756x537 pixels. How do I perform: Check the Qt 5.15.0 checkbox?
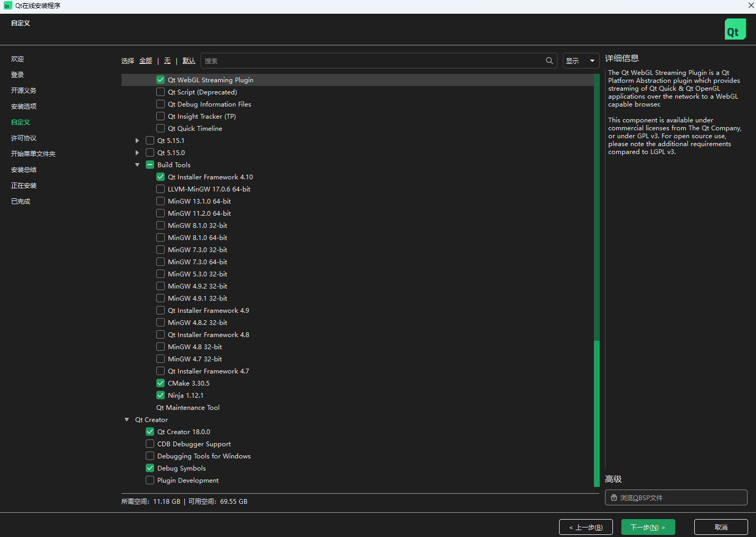click(x=150, y=152)
